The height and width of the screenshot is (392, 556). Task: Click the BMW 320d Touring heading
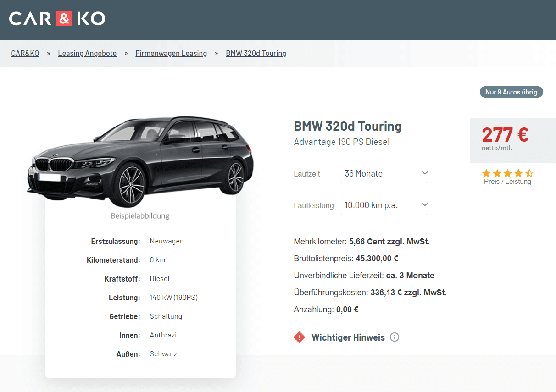(x=348, y=127)
